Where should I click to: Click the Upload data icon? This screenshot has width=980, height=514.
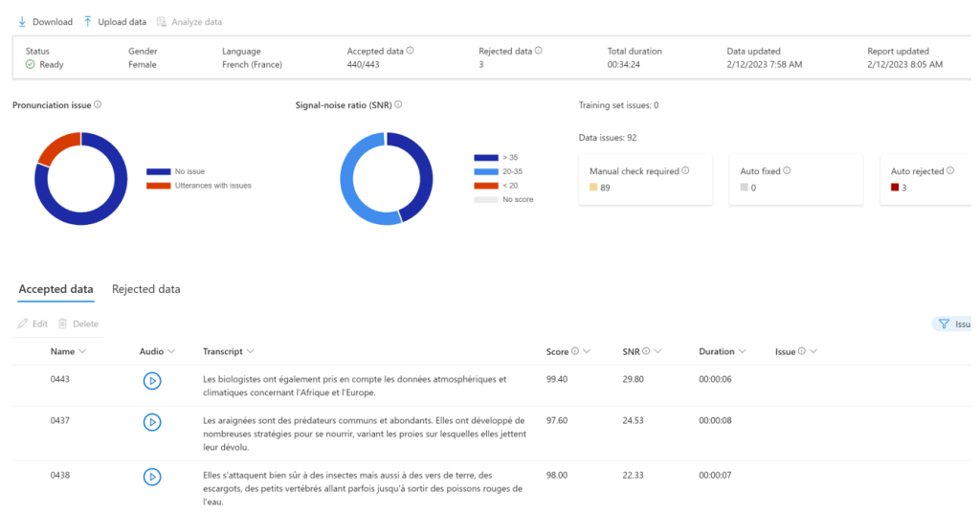[88, 21]
